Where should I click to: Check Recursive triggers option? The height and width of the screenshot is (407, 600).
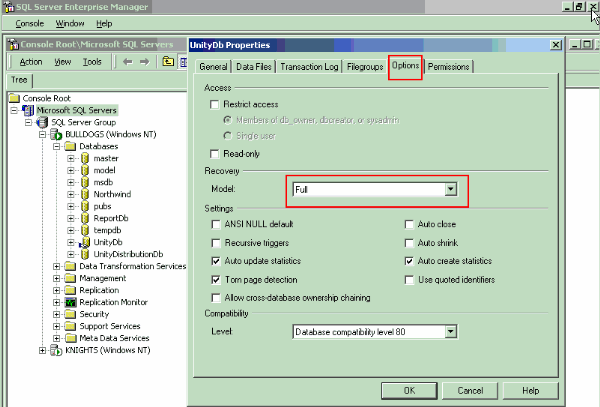[x=216, y=243]
